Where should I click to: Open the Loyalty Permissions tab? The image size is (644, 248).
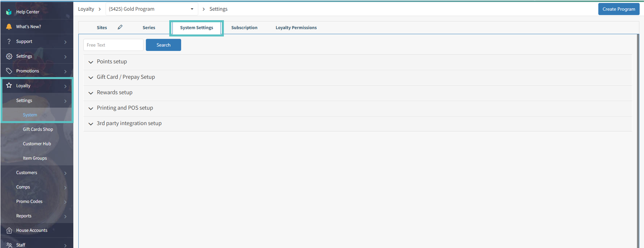click(296, 28)
